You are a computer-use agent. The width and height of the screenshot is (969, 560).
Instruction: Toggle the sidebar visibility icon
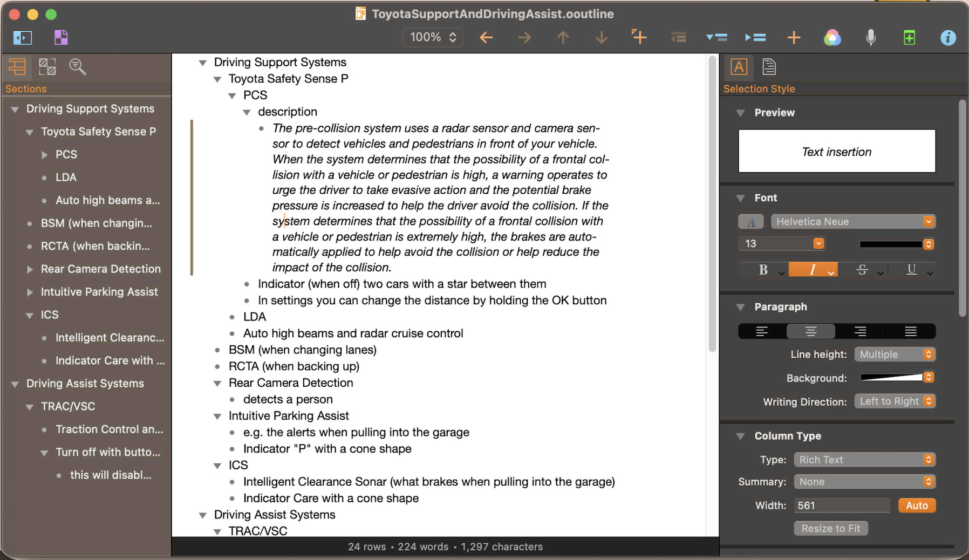pos(23,37)
